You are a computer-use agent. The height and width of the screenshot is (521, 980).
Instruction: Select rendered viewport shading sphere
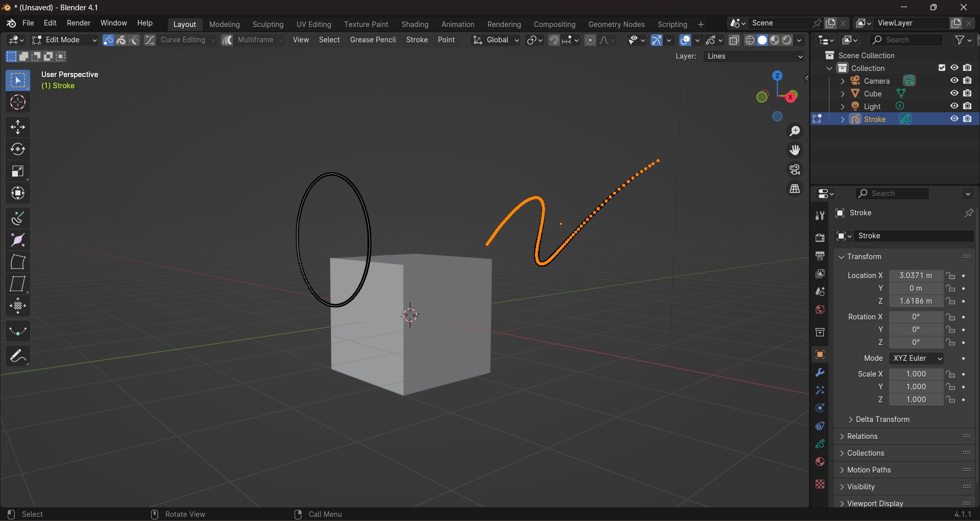pos(788,40)
